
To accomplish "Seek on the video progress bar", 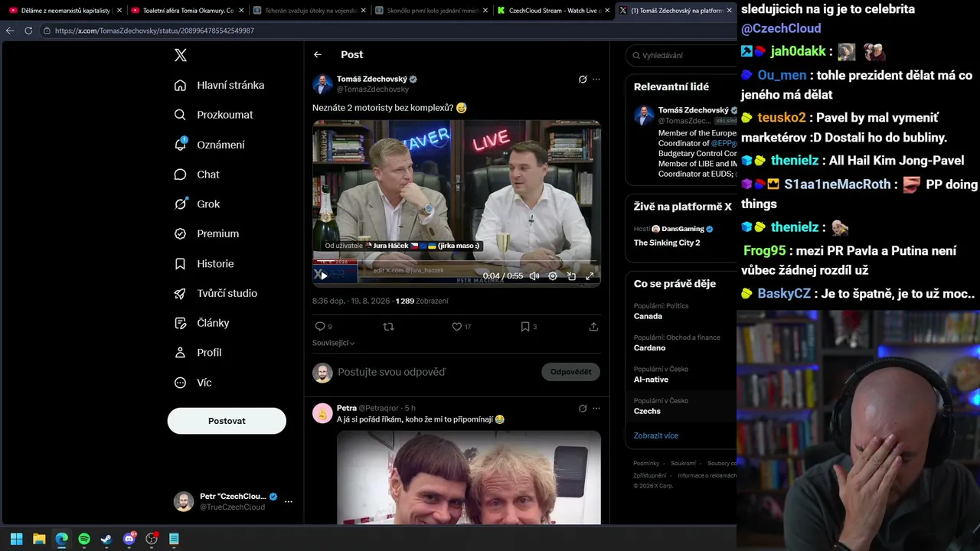I will [x=456, y=261].
